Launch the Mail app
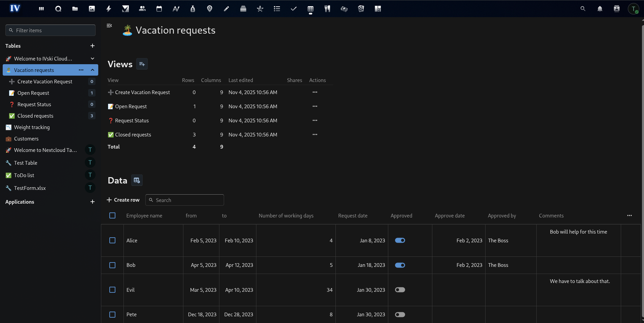This screenshot has width=644, height=323. tap(125, 9)
